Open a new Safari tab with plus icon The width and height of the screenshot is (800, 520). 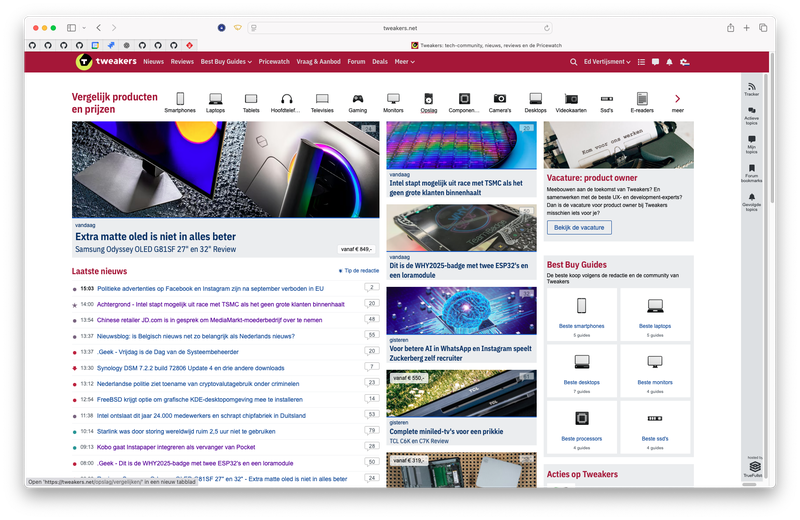[746, 28]
